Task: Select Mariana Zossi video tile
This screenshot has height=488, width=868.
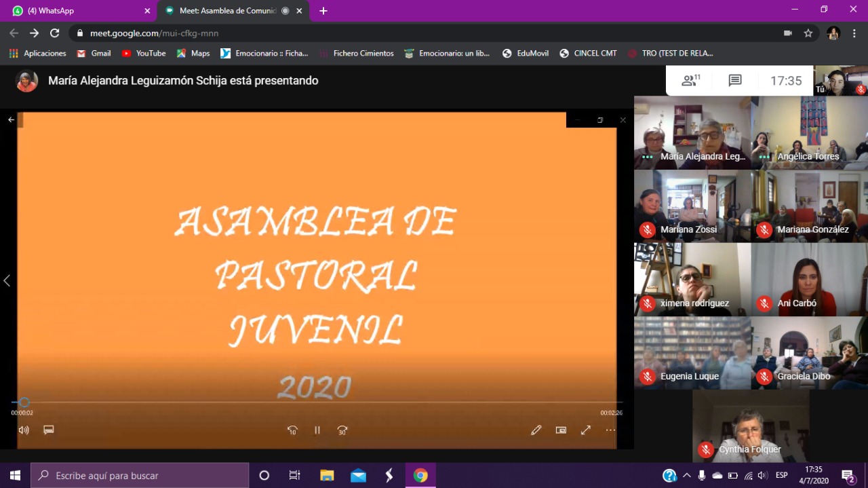Action: [x=692, y=206]
